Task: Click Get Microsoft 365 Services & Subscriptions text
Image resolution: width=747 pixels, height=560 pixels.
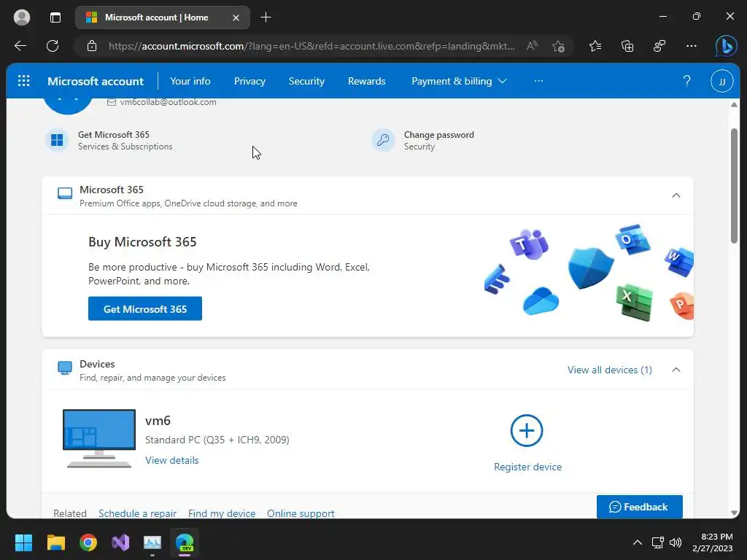Action: [x=125, y=141]
